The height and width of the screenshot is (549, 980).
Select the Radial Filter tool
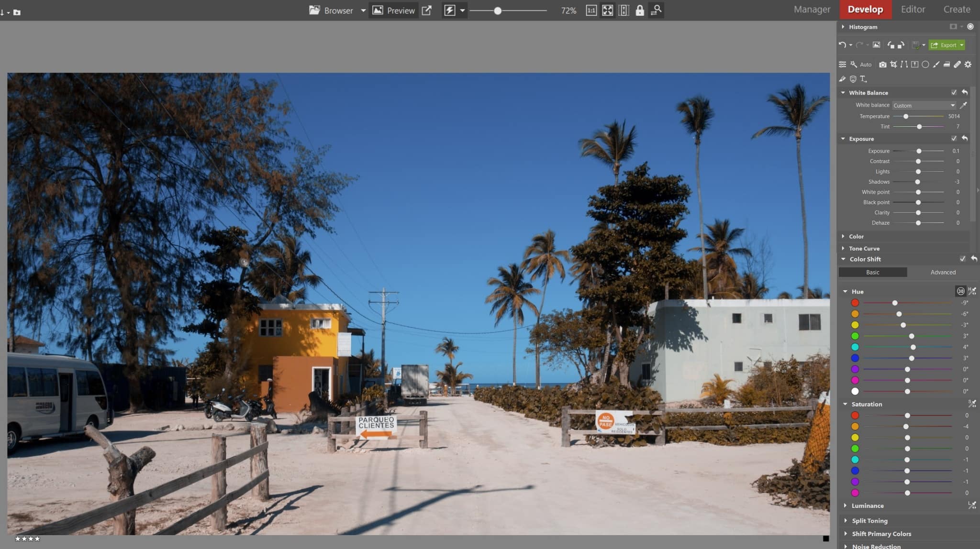coord(925,65)
